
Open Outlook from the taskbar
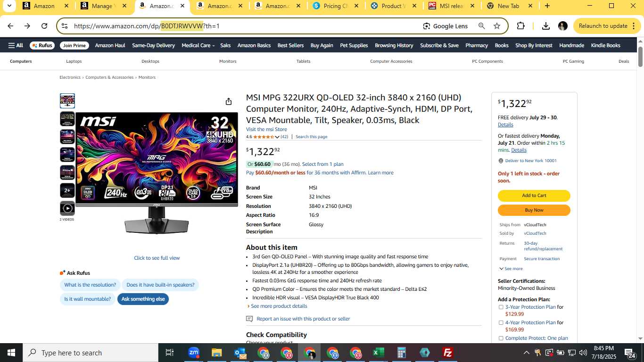239,353
